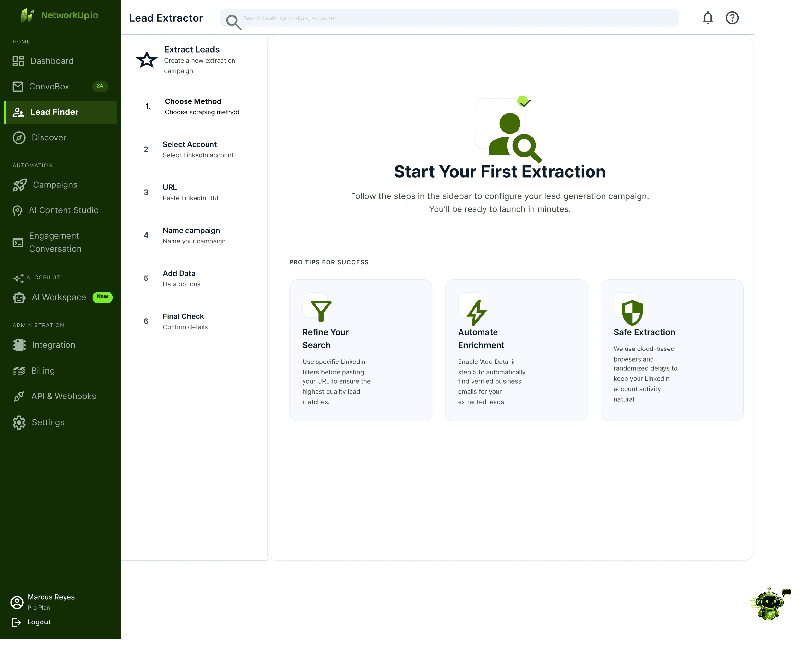
Task: Click the notifications bell icon
Action: [708, 18]
